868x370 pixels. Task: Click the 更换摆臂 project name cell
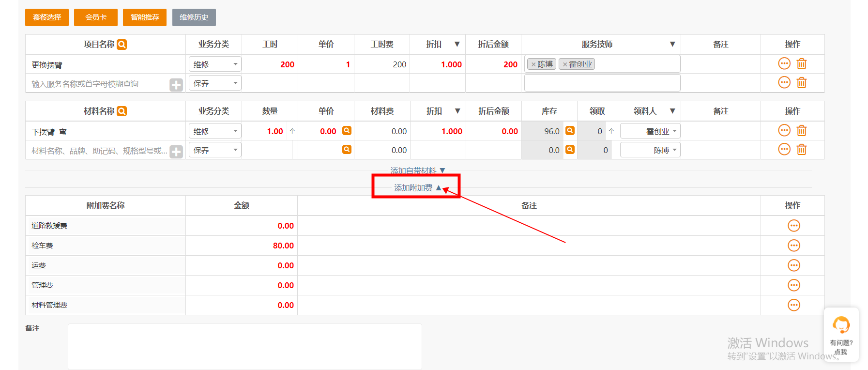click(x=106, y=64)
